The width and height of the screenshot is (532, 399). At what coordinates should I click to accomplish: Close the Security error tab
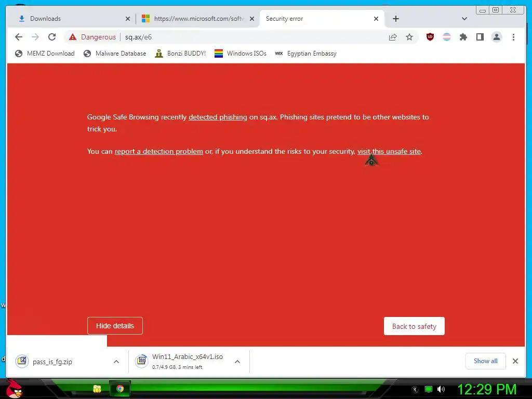376,19
